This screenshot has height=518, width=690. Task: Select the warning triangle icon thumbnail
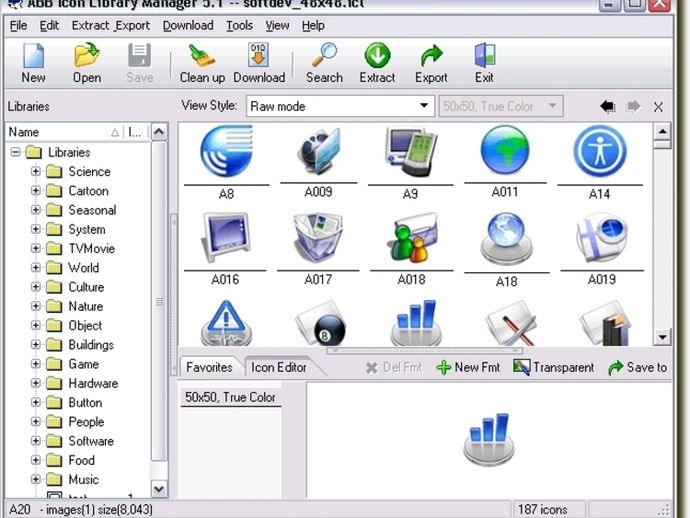226,323
